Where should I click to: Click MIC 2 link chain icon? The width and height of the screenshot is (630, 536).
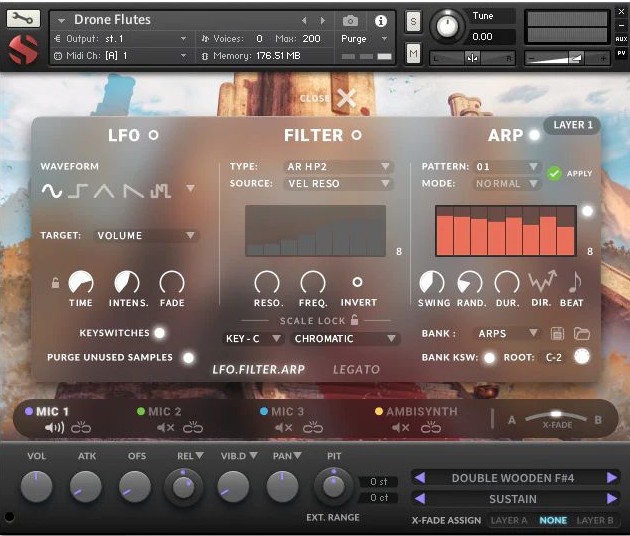(193, 427)
